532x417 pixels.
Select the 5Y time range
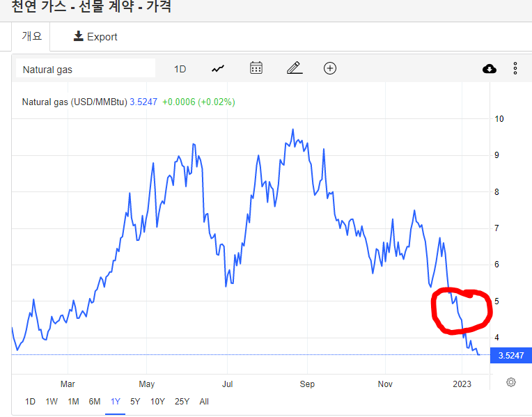coord(135,402)
